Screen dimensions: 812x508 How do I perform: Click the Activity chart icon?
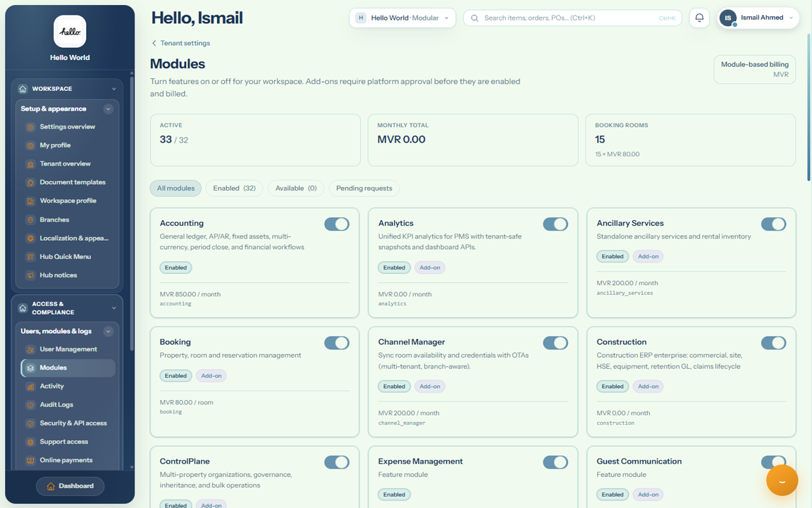tap(30, 386)
